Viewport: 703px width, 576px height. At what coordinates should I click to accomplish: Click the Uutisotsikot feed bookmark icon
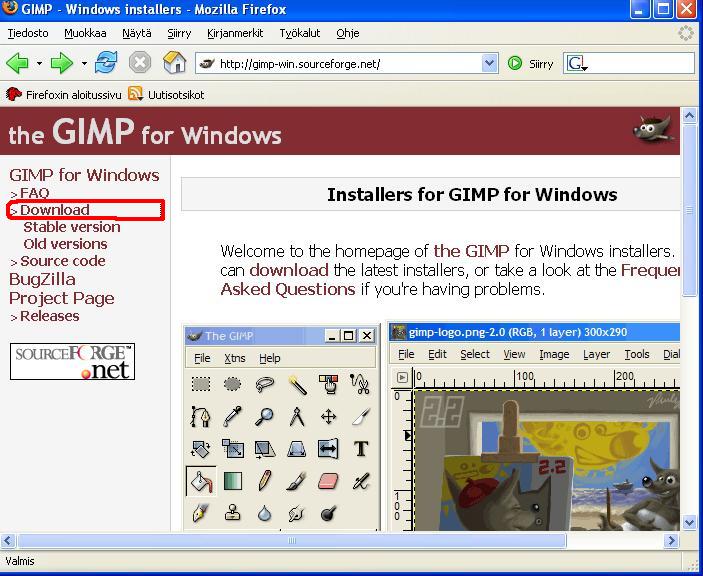point(135,94)
